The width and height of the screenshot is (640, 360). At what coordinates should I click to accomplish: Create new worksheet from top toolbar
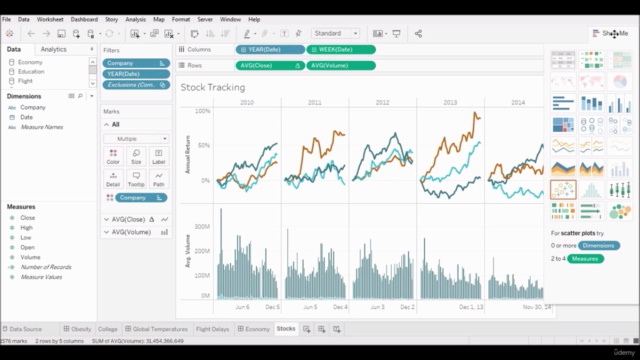click(134, 34)
